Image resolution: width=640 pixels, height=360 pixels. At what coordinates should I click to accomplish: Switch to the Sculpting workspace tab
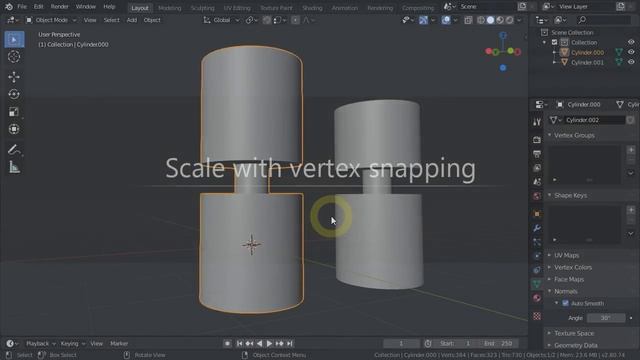pos(202,8)
